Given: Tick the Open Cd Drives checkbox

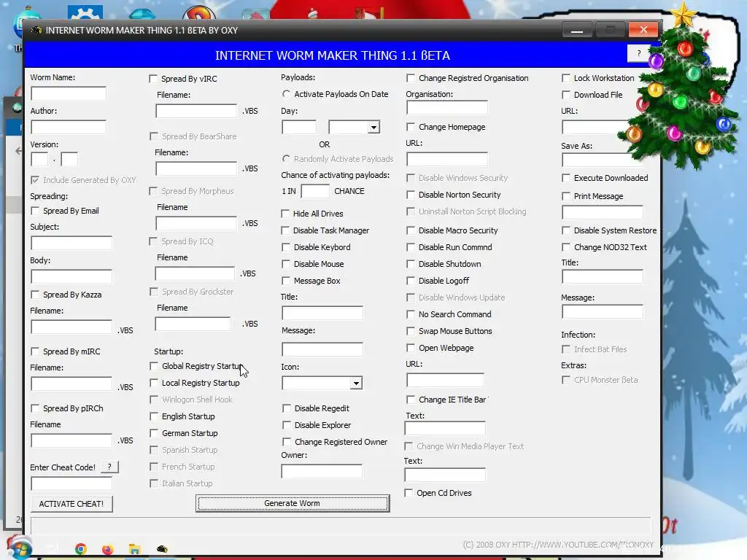Looking at the screenshot, I should point(409,493).
